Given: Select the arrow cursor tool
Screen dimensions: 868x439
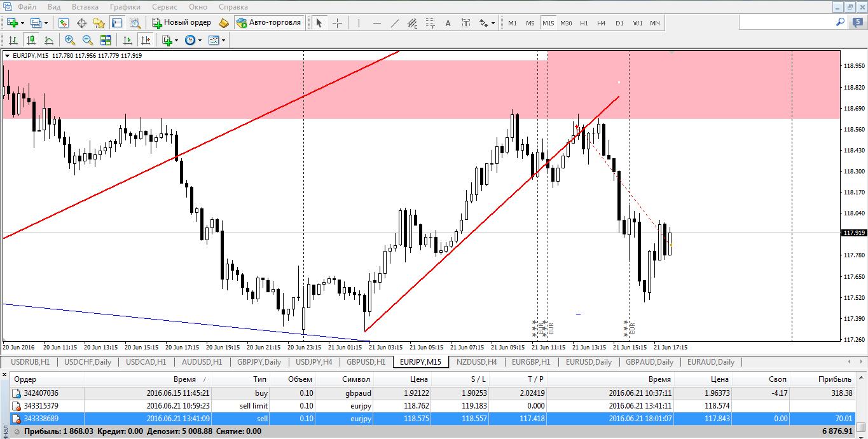Looking at the screenshot, I should point(319,23).
